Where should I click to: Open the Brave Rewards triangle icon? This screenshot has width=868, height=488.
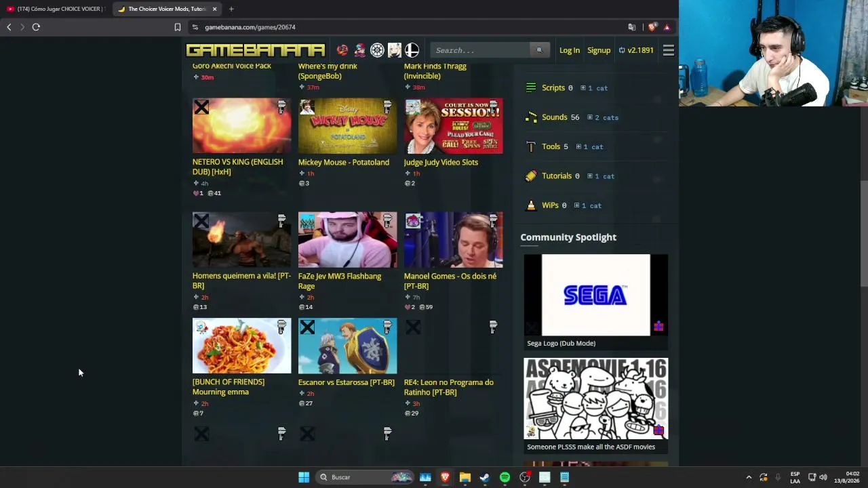point(667,27)
